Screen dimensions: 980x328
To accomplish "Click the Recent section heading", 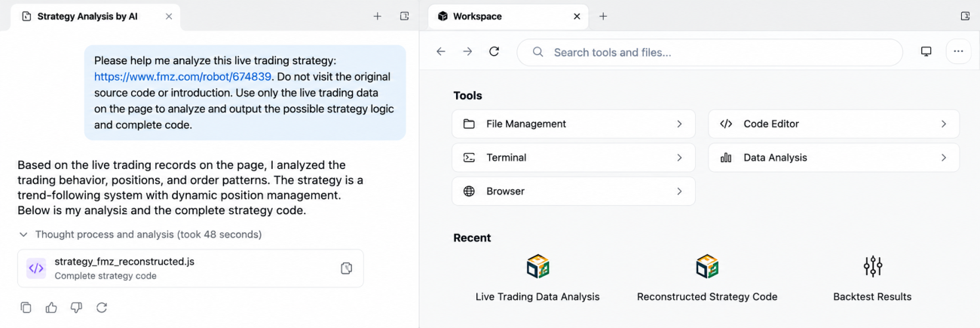I will point(472,238).
